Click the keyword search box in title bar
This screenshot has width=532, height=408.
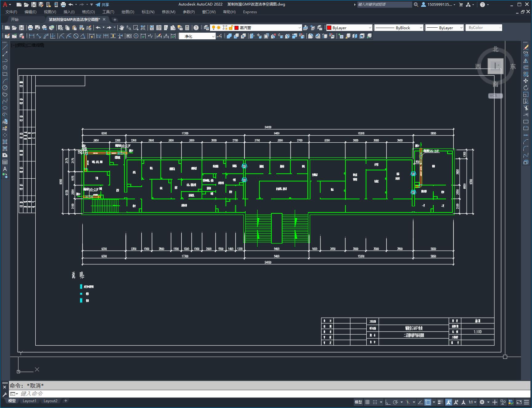pyautogui.click(x=384, y=5)
